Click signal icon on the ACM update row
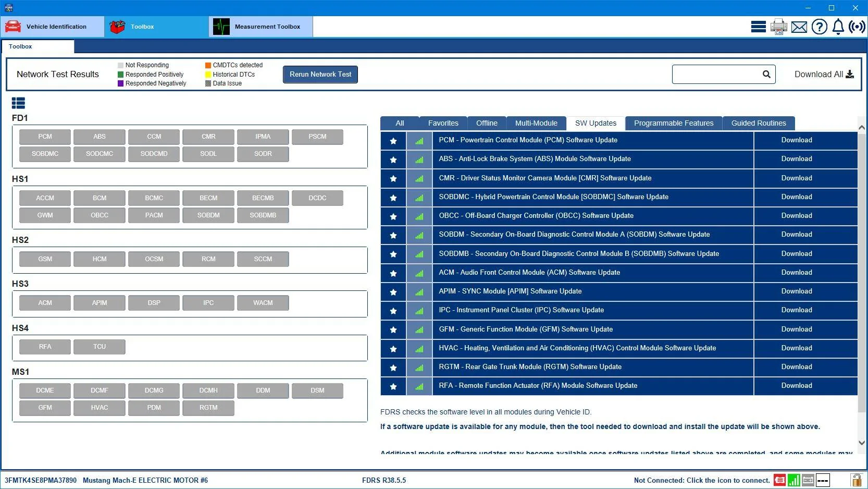This screenshot has width=868, height=489. [419, 273]
